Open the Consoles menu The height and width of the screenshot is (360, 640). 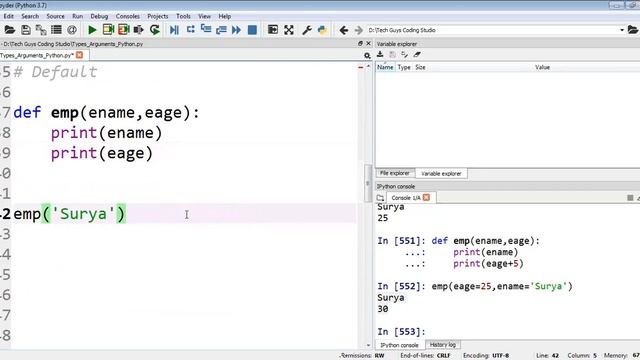128,16
